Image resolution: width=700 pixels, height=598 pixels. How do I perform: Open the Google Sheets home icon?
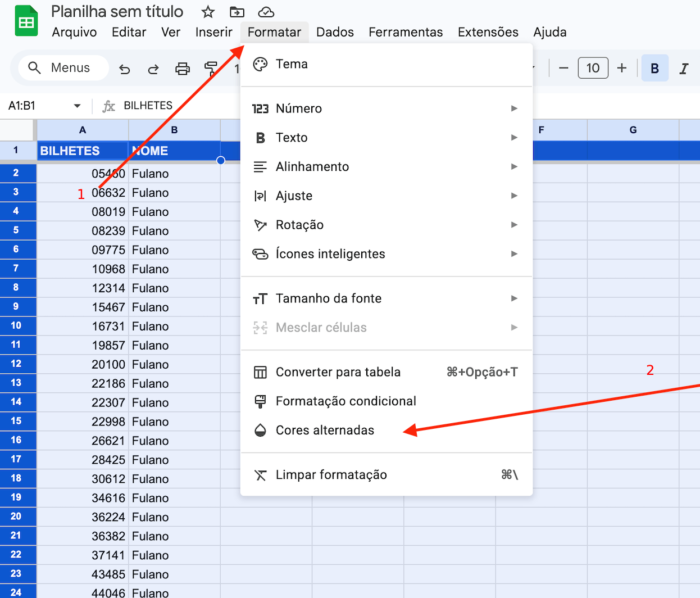click(26, 21)
